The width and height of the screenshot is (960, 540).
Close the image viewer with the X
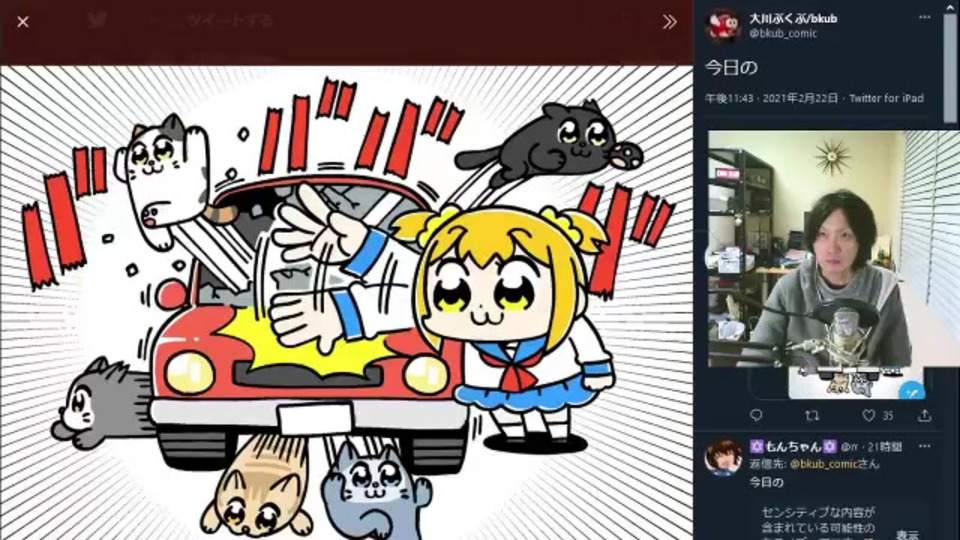click(23, 22)
